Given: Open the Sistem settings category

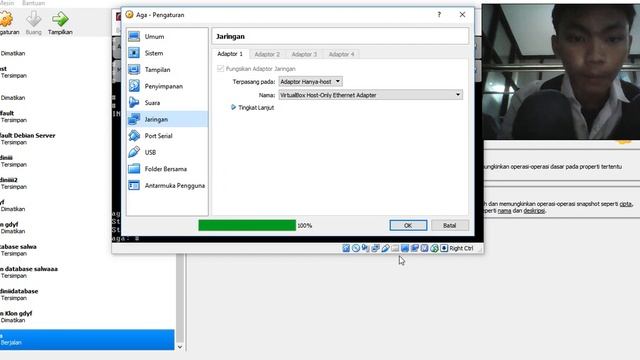Looking at the screenshot, I should (x=167, y=53).
